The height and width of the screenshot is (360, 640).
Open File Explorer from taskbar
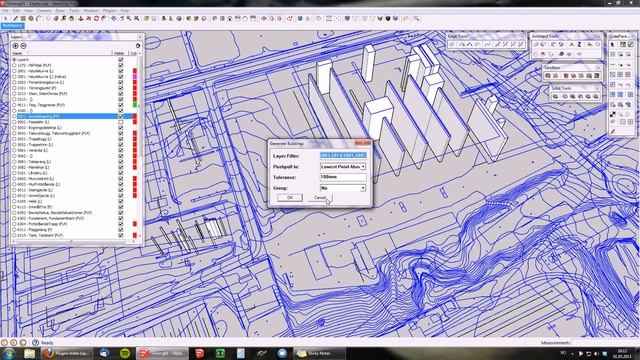pos(29,353)
